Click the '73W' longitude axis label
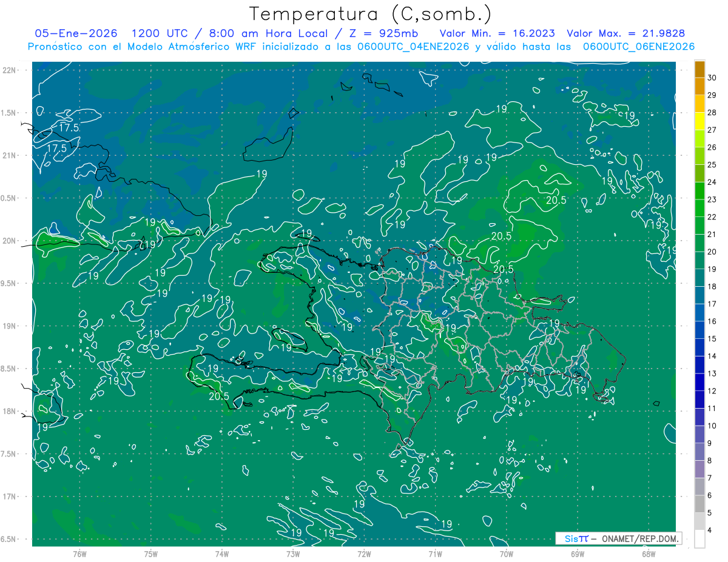 [293, 554]
